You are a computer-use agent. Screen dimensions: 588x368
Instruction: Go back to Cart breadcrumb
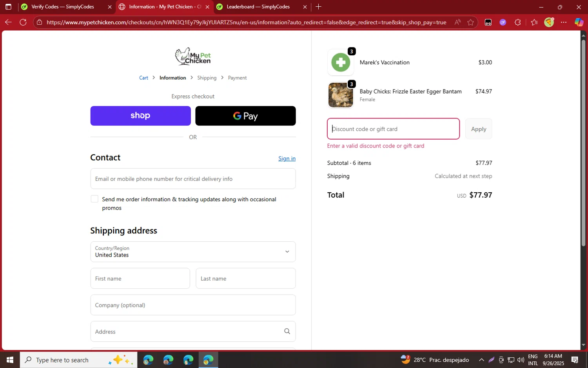click(x=143, y=78)
